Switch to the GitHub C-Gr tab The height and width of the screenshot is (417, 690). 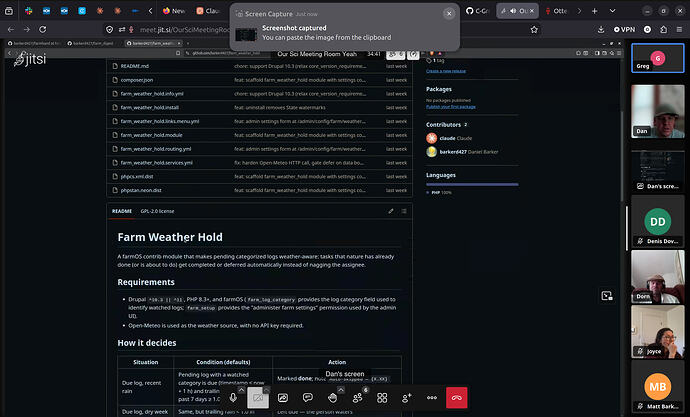pyautogui.click(x=478, y=11)
